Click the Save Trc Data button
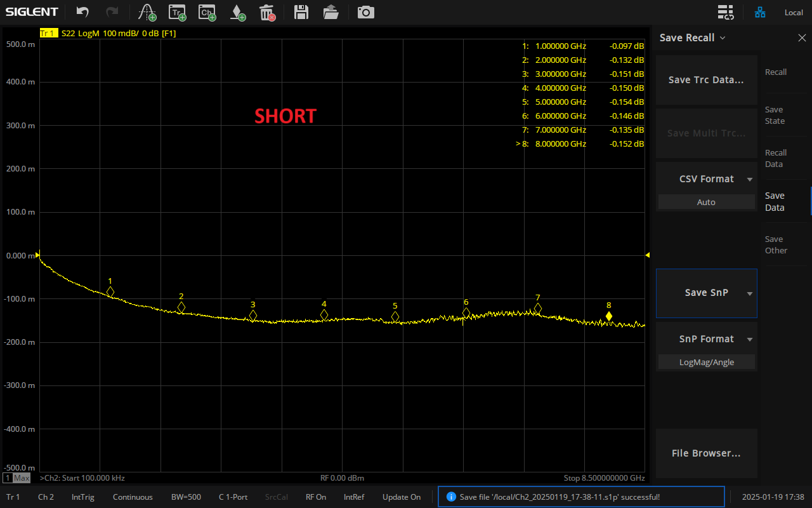812x508 pixels. [706, 80]
